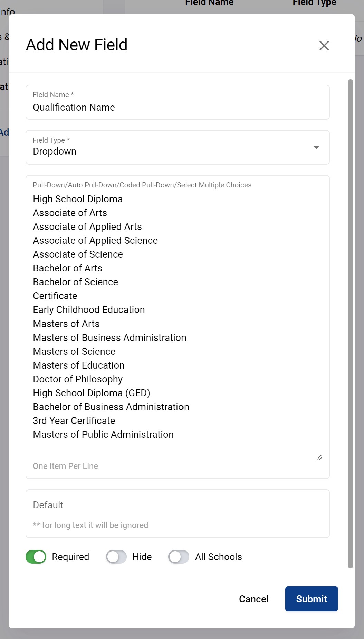Place cursor on "3rd Year Certificate" line
Image resolution: width=364 pixels, height=639 pixels.
point(74,421)
